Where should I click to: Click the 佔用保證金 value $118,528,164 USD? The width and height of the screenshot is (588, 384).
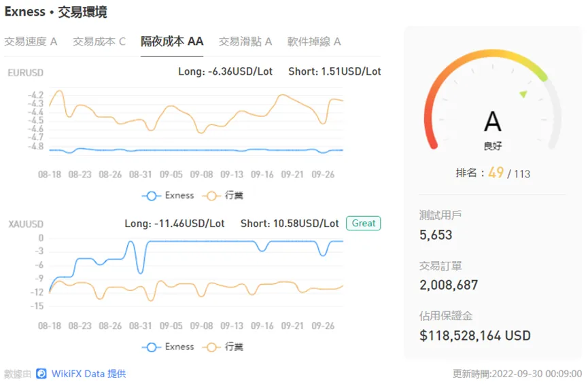(475, 335)
